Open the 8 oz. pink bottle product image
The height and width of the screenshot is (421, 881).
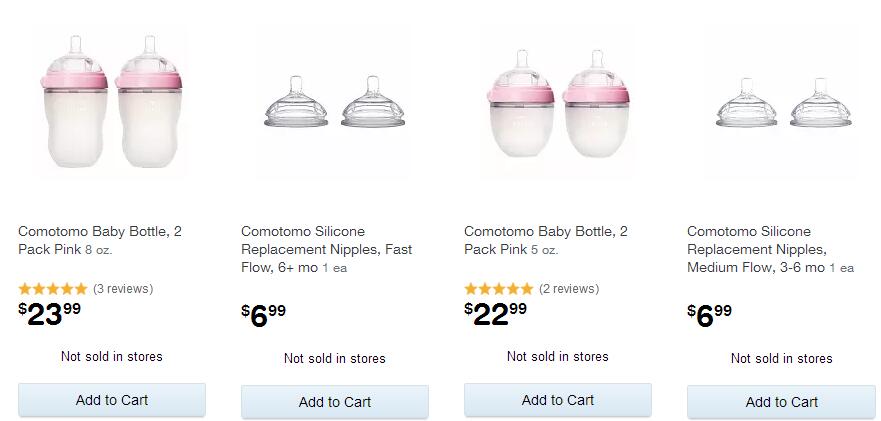click(x=112, y=103)
